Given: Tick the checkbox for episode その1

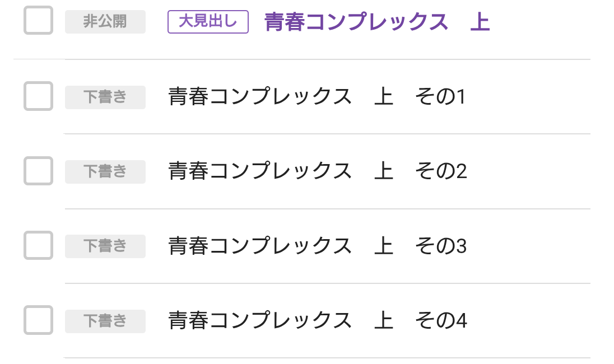Looking at the screenshot, I should [x=38, y=96].
